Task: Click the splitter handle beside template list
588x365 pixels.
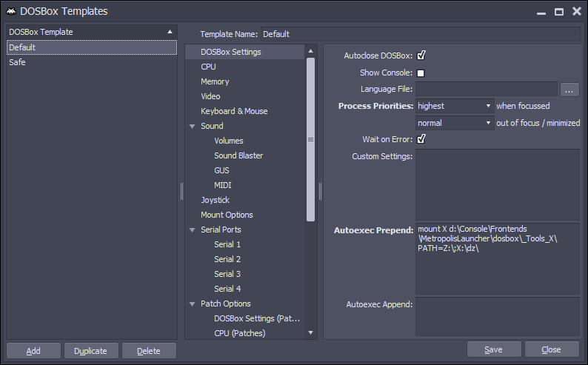Action: (182, 191)
